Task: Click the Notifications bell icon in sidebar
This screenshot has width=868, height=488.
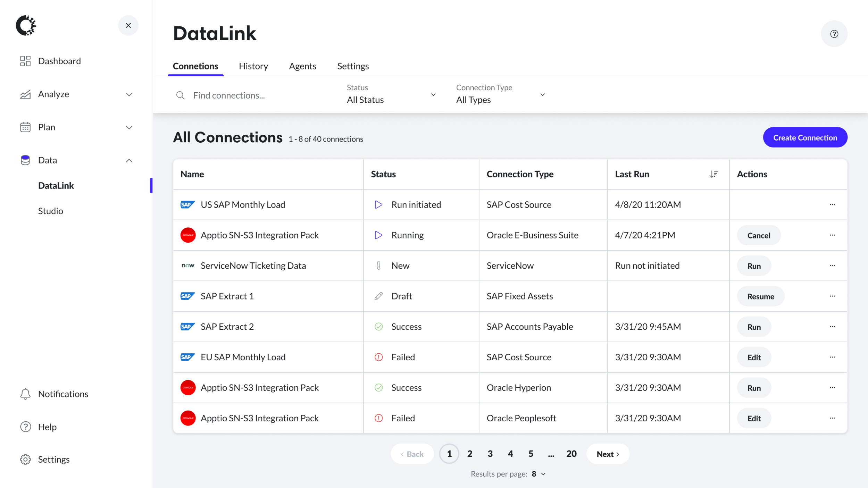Action: 25,394
